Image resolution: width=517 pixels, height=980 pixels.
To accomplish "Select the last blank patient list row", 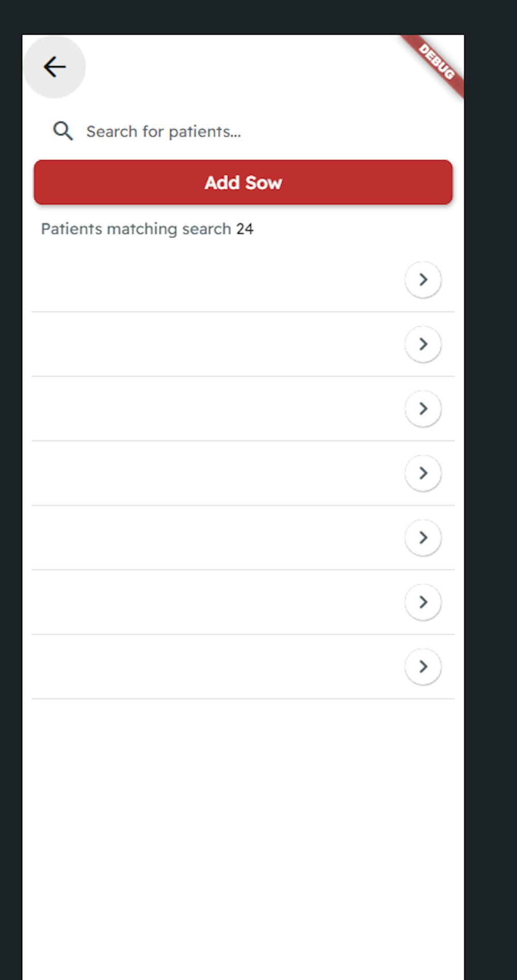I will (207, 667).
